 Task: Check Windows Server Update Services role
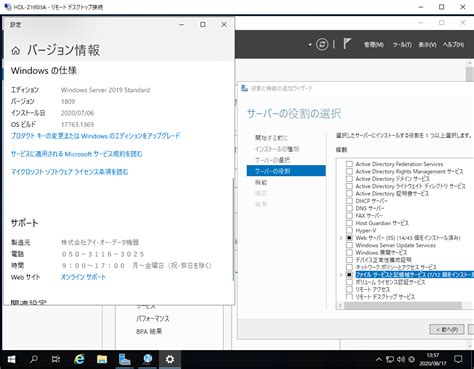click(x=349, y=245)
